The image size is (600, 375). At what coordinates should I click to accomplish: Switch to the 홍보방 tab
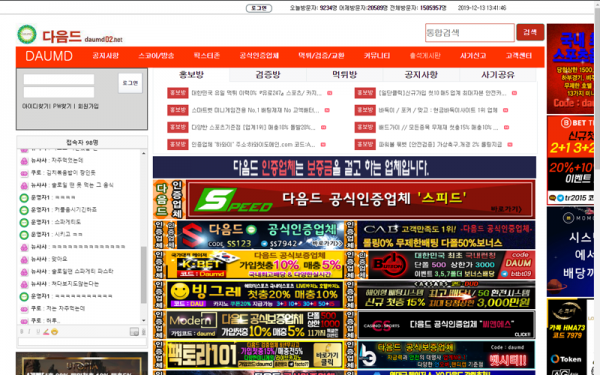[191, 75]
